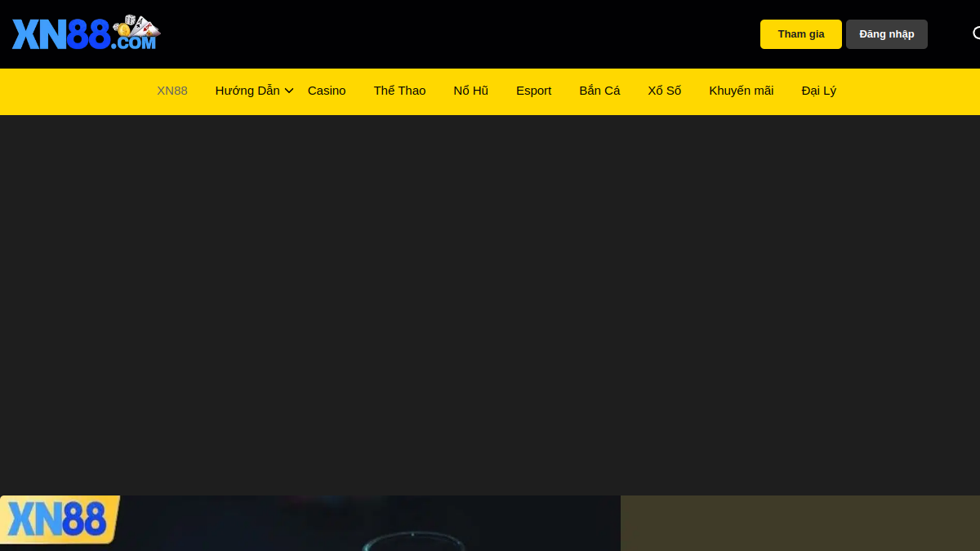Click the XN88.com logo in header
980x551 pixels.
(86, 33)
